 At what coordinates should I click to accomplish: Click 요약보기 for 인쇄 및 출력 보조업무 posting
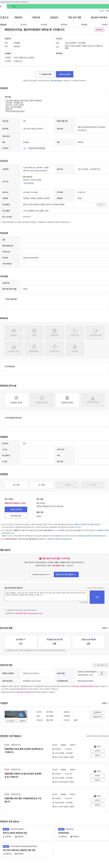[x=98, y=751]
